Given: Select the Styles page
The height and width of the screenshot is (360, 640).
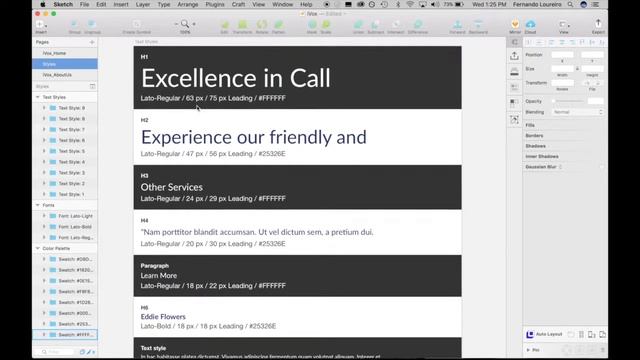Looking at the screenshot, I should click(65, 64).
